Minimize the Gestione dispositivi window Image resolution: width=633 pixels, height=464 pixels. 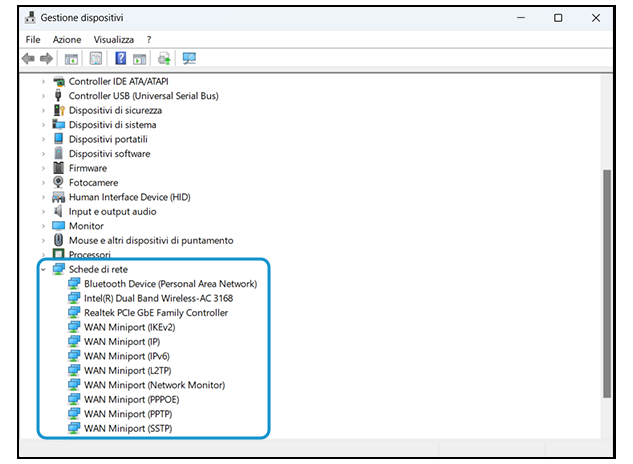point(521,18)
